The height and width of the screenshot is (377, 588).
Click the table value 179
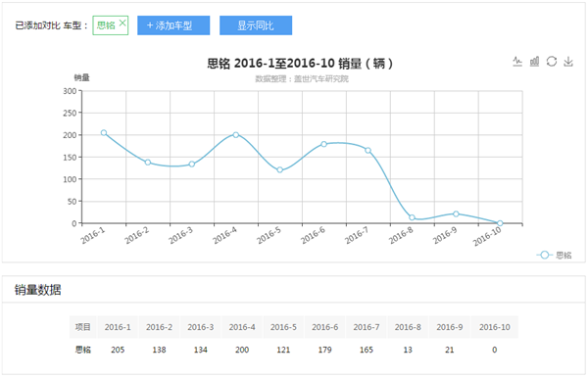pyautogui.click(x=325, y=350)
